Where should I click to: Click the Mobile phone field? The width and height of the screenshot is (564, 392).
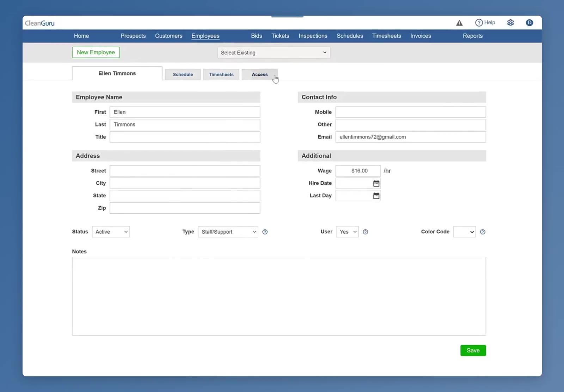pos(410,112)
